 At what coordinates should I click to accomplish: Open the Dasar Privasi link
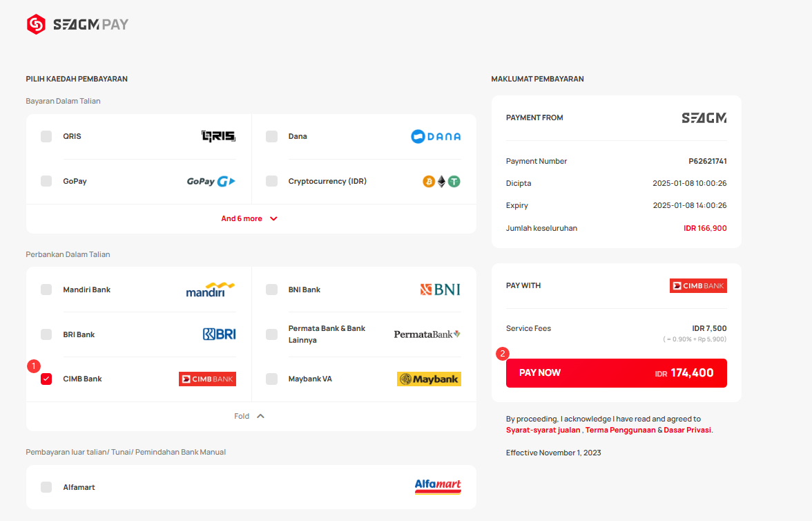tap(687, 430)
